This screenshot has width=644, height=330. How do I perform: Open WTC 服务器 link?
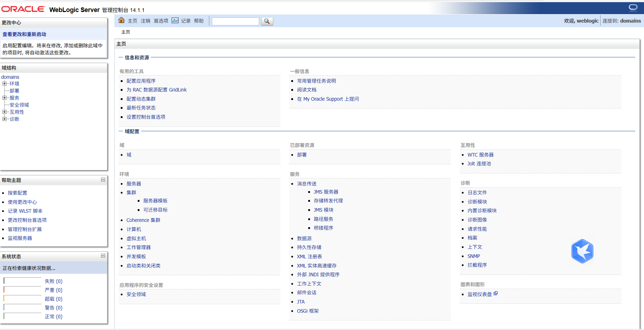481,155
